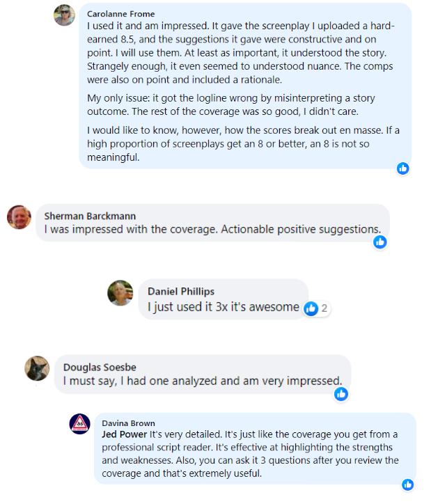The height and width of the screenshot is (504, 431).
Task: Click Davina Brown's profile icon
Action: point(80,424)
